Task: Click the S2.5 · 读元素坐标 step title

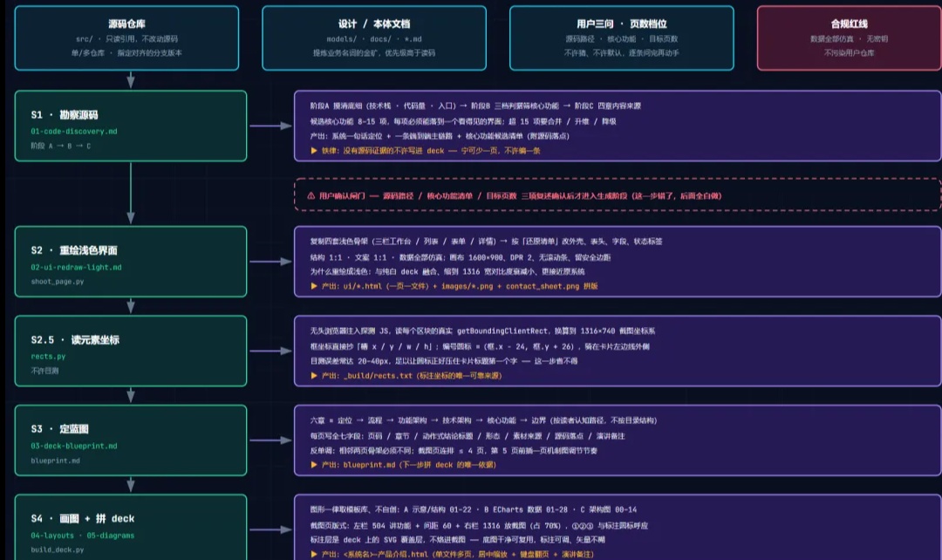Action: point(75,340)
